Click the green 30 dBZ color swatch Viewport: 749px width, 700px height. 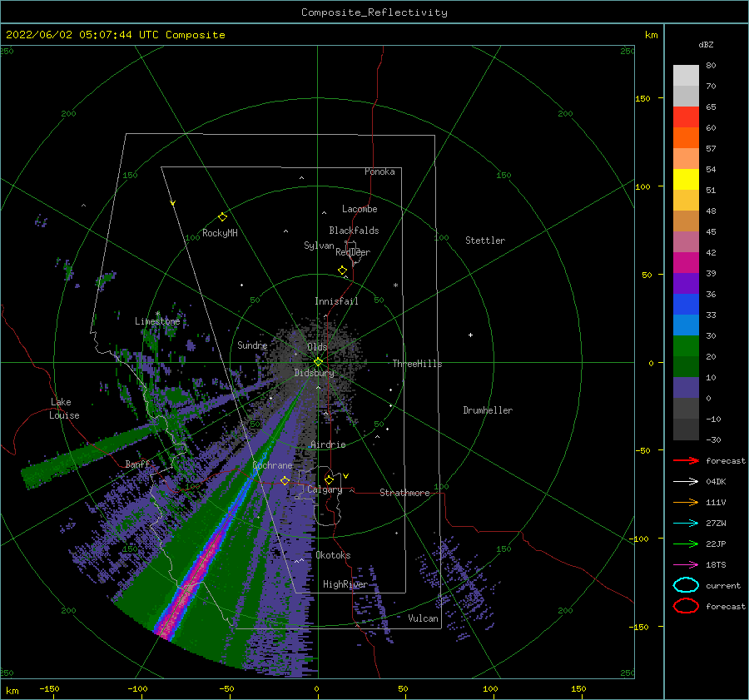click(686, 345)
